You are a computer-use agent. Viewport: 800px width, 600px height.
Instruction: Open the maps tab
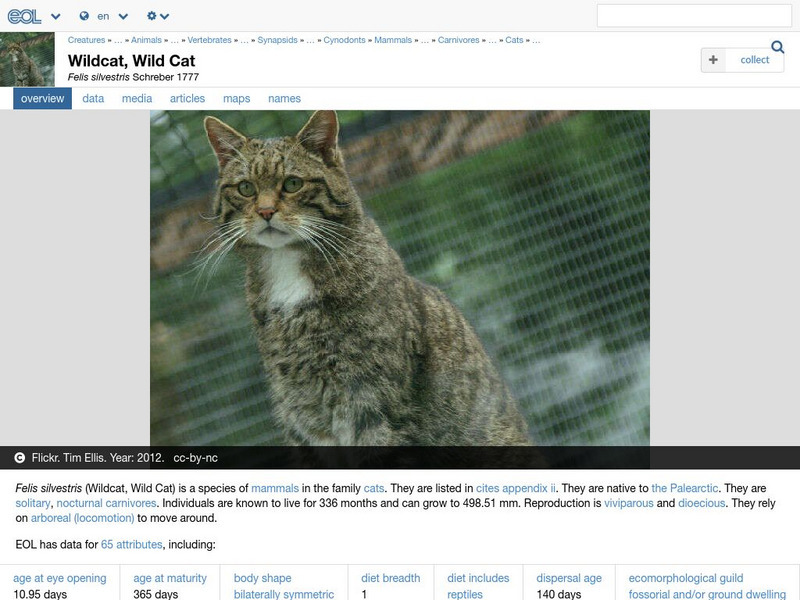point(239,98)
